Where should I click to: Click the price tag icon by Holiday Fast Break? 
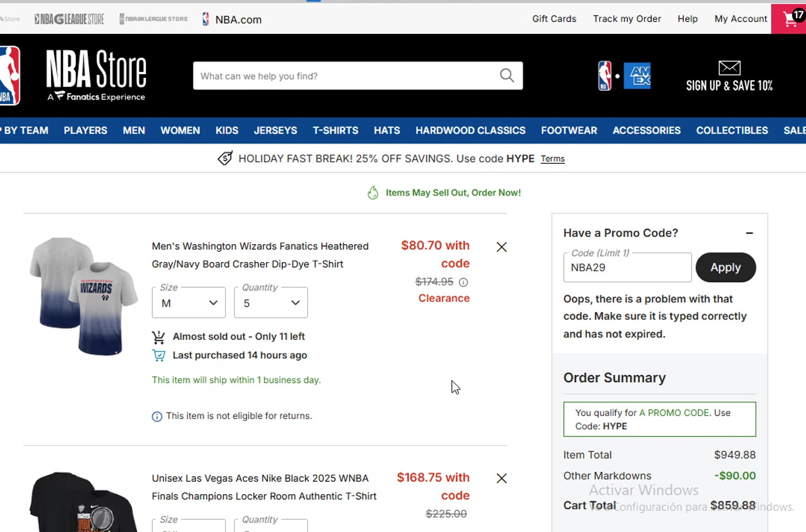pyautogui.click(x=225, y=158)
